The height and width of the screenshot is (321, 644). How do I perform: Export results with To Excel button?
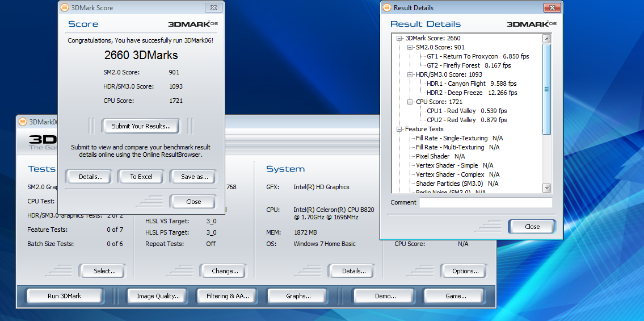141,177
